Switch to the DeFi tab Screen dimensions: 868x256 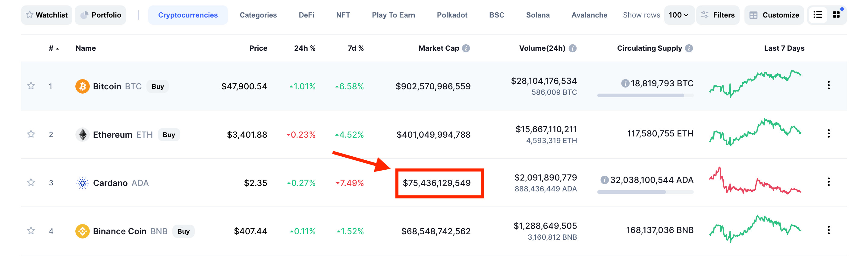pos(306,15)
